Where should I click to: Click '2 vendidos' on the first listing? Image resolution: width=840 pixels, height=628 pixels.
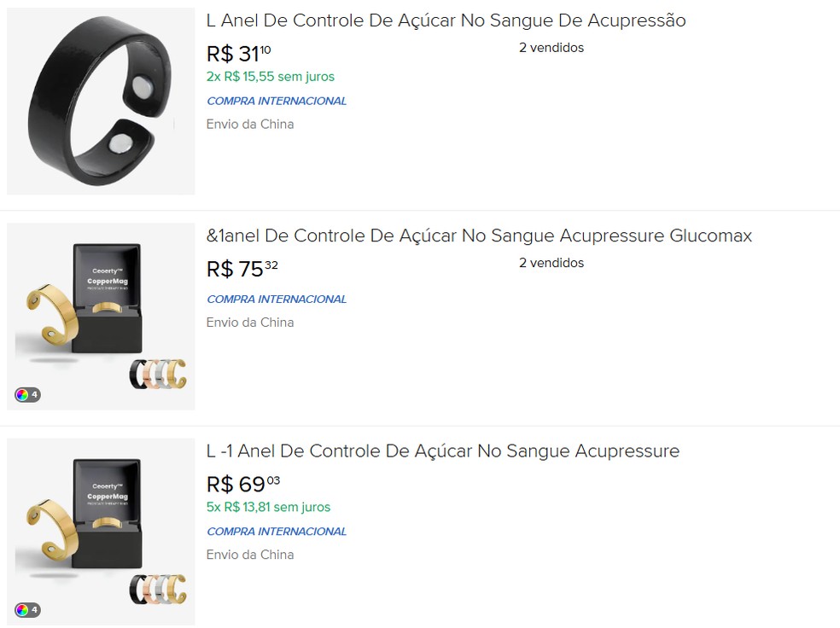pyautogui.click(x=551, y=48)
